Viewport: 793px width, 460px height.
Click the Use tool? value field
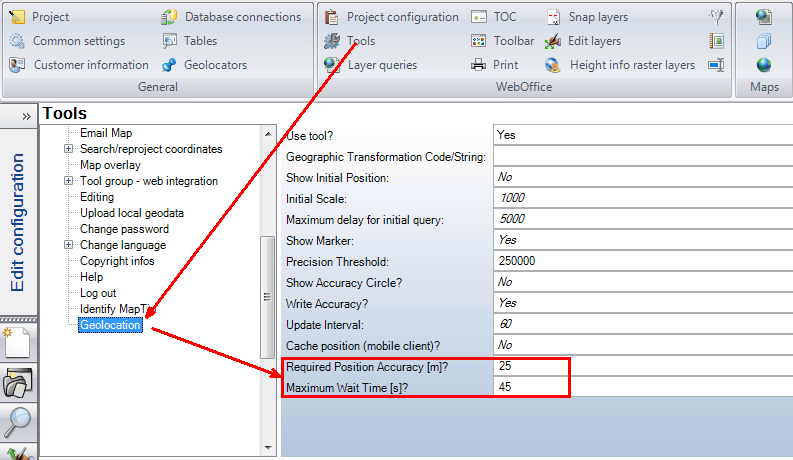[643, 135]
